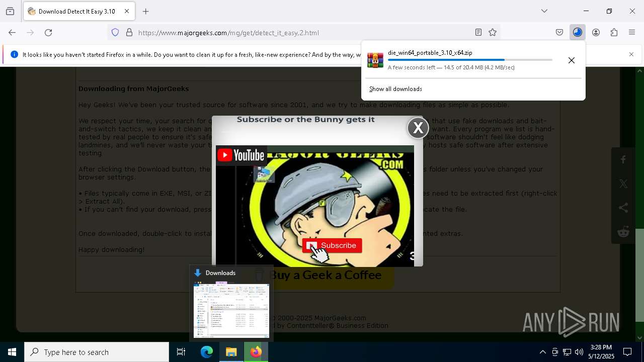
Task: Open a new tab with plus button
Action: coord(146,11)
